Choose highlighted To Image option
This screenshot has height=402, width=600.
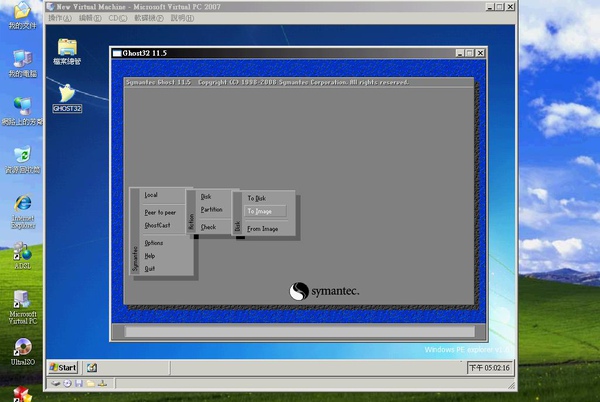pos(265,211)
